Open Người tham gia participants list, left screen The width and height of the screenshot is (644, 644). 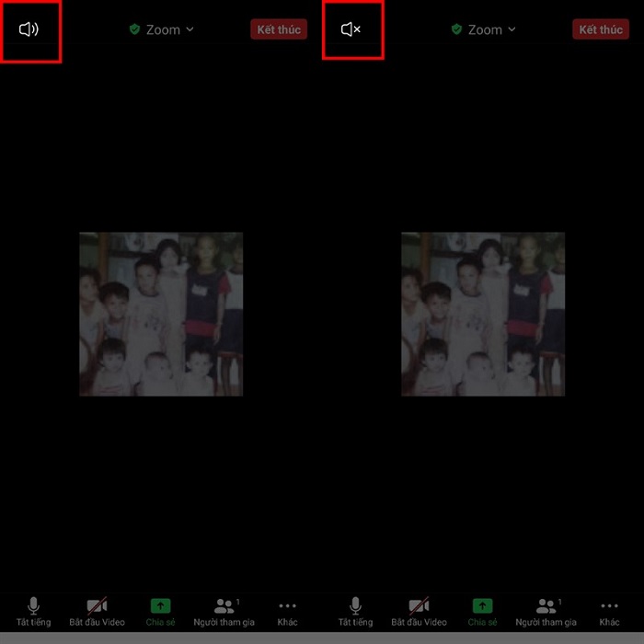(x=224, y=611)
